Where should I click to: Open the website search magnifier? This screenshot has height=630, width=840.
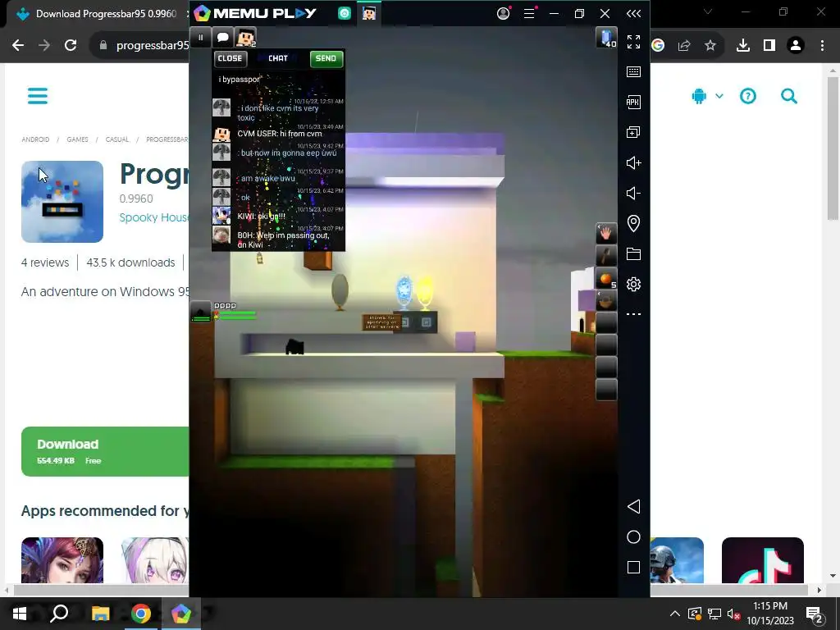tap(788, 96)
